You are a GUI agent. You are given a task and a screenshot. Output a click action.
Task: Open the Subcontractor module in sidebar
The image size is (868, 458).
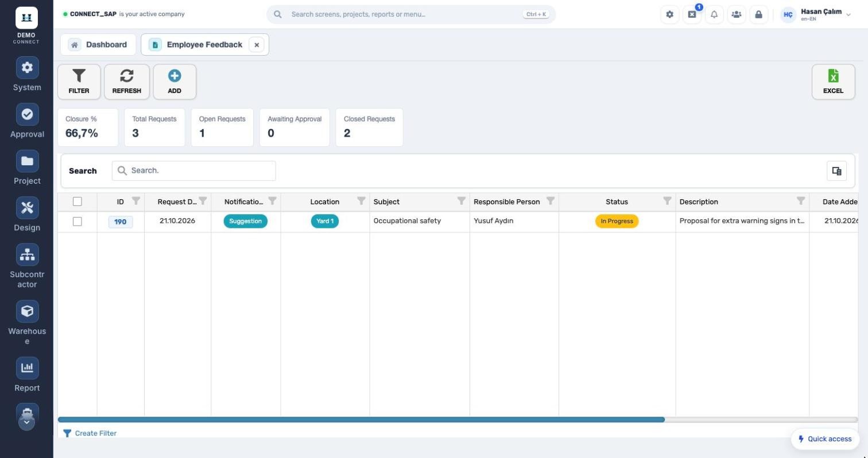(x=27, y=266)
